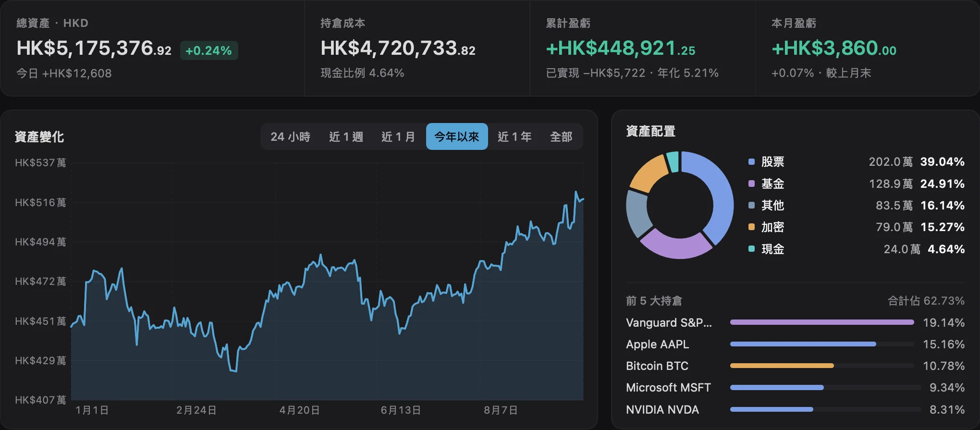Click the teal 現金 legend swatch

[751, 249]
